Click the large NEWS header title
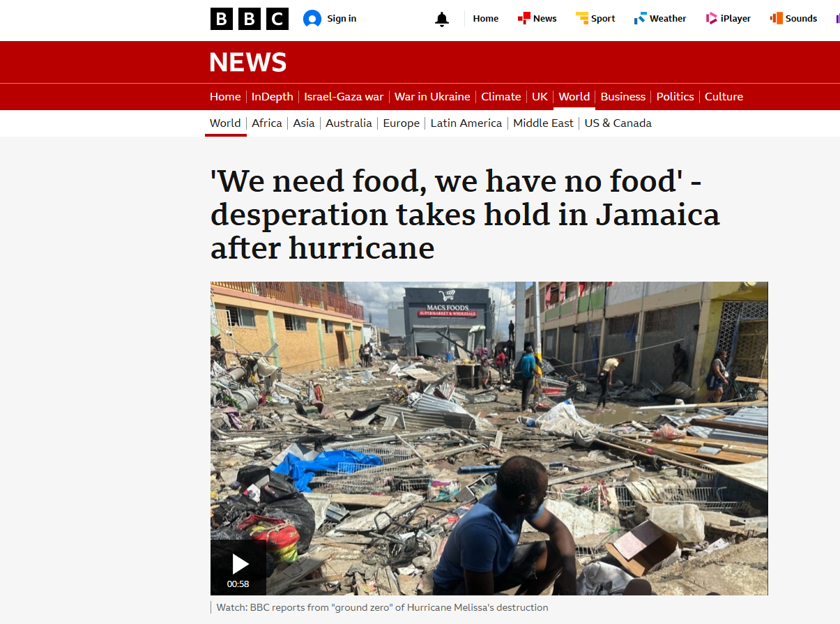This screenshot has width=840, height=624. (248, 63)
